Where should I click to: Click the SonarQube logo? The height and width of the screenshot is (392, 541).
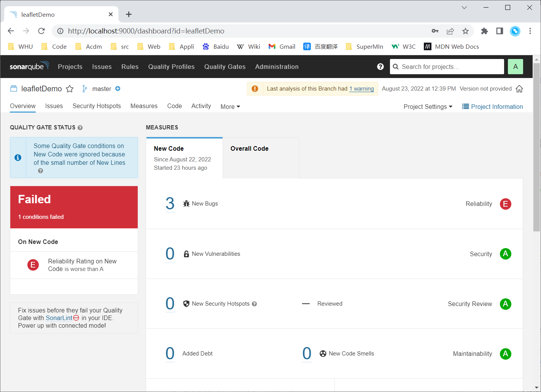[x=29, y=66]
